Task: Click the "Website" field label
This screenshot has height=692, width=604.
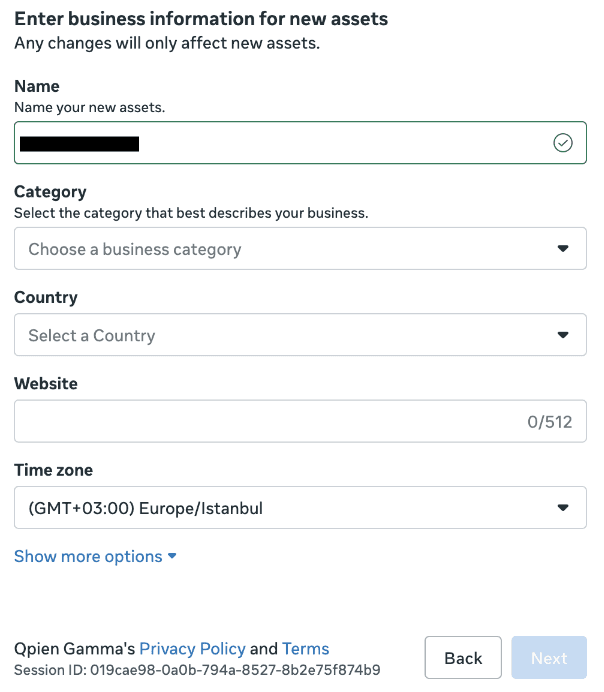Action: [x=45, y=384]
